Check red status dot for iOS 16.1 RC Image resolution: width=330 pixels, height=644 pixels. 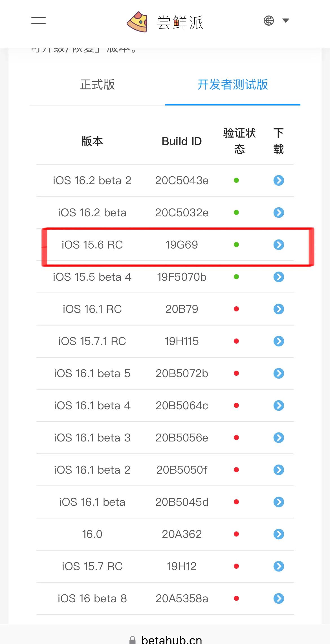(236, 309)
